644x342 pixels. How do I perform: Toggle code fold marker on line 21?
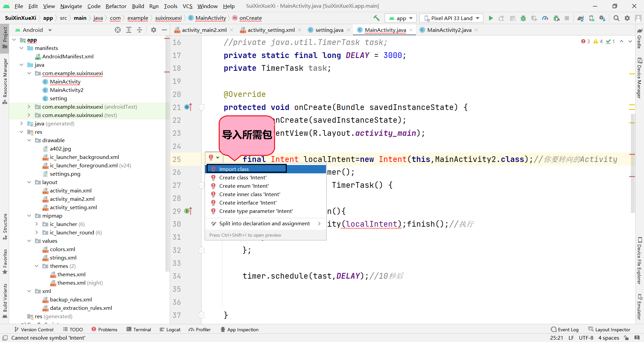(x=202, y=107)
